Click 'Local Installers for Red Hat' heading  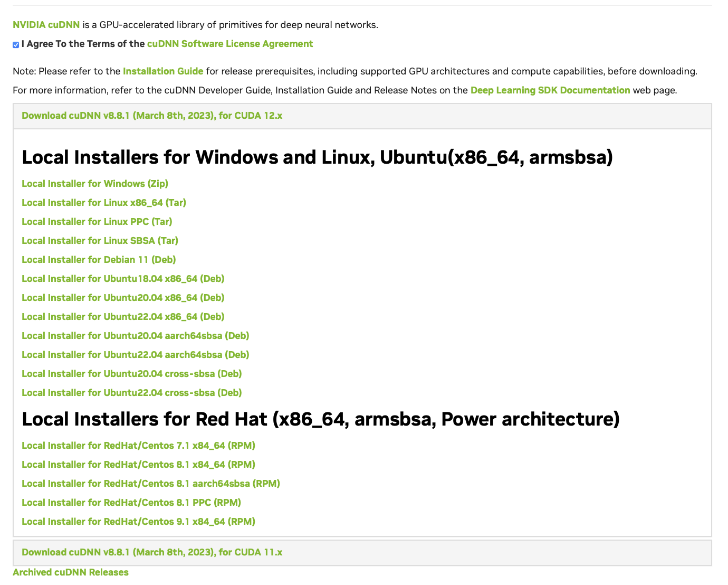coord(321,419)
